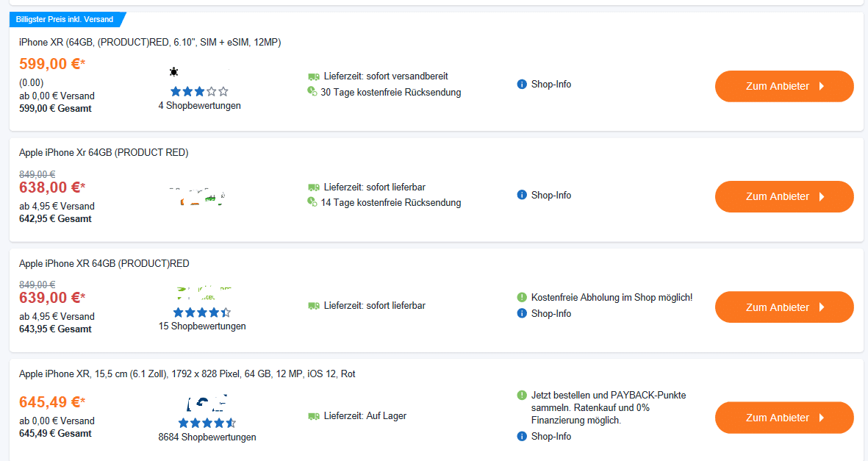Click the price '645,49 €*'
The width and height of the screenshot is (868, 461).
pyautogui.click(x=52, y=401)
